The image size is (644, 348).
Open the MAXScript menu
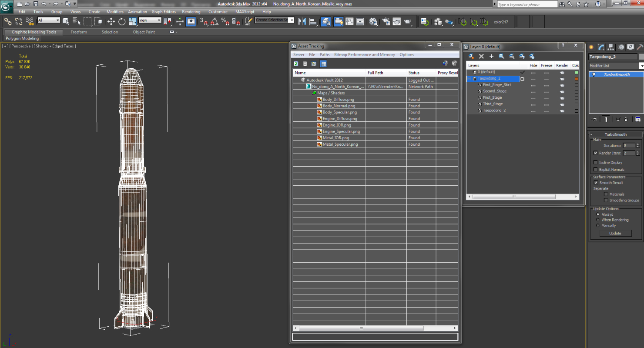tap(245, 12)
